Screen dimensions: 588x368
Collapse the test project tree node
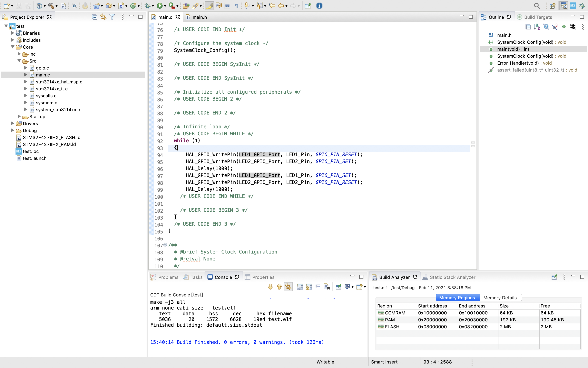6,26
